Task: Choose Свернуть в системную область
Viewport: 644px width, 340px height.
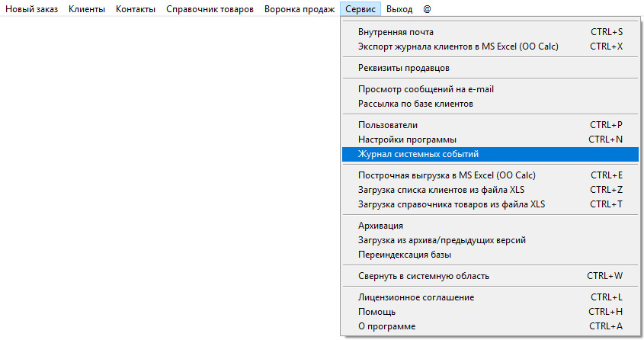Action: [423, 276]
